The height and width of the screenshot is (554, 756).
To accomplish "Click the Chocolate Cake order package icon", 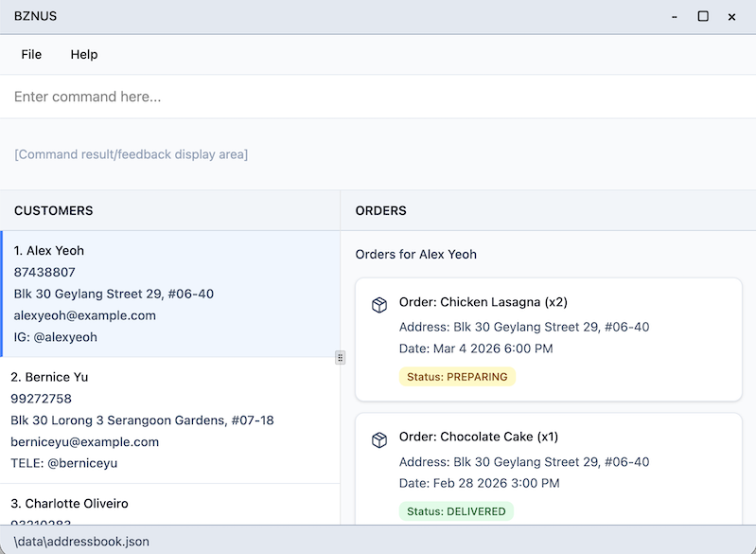I will (x=378, y=439).
